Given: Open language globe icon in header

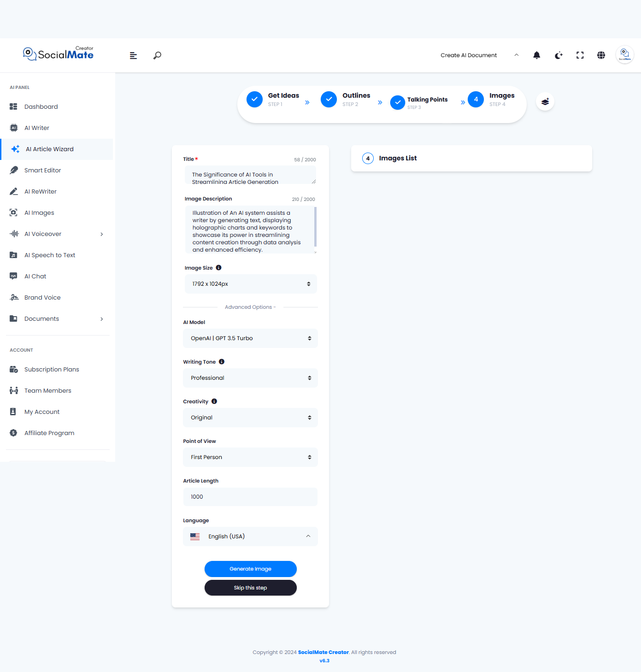Looking at the screenshot, I should pos(601,55).
